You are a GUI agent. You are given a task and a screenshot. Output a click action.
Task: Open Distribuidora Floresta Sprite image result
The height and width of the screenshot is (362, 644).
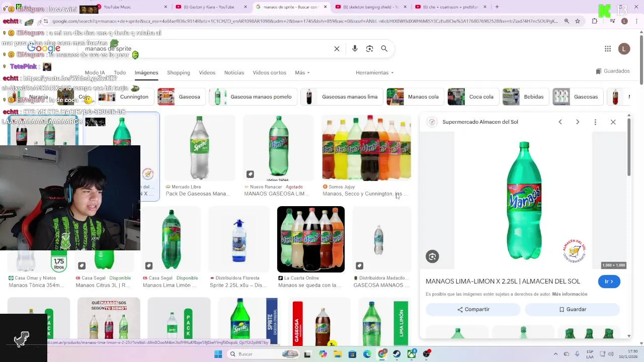point(239,239)
